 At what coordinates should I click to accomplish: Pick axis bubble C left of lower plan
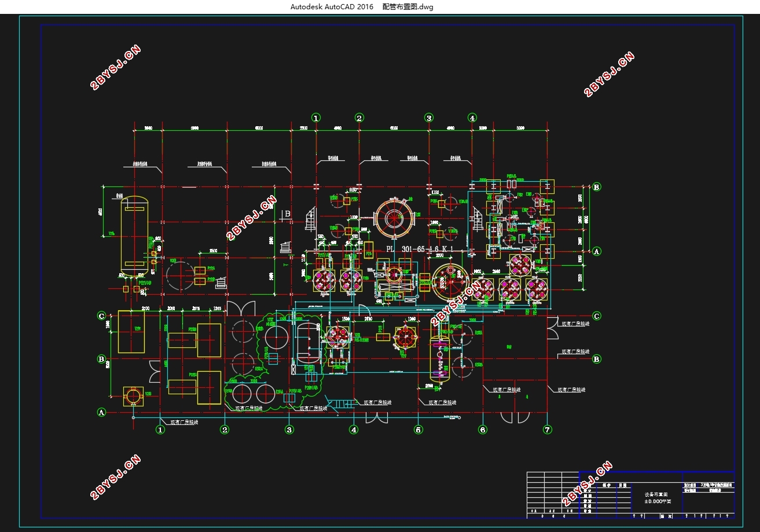[101, 316]
